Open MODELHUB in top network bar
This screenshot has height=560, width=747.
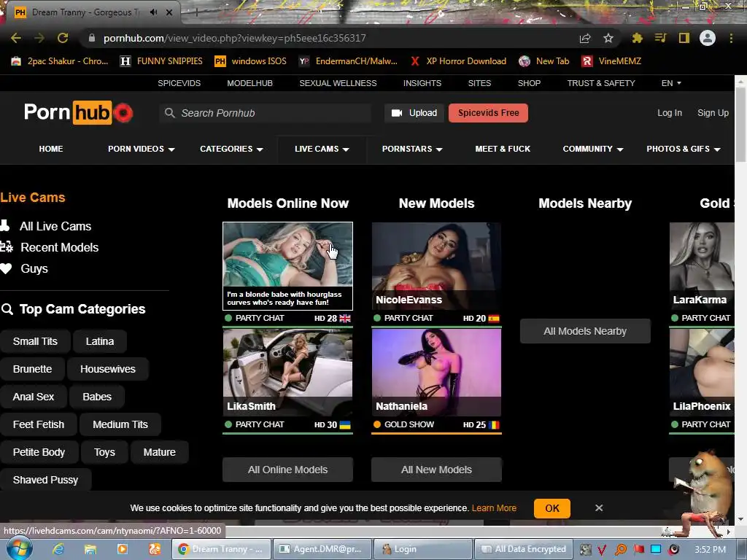[x=249, y=83]
